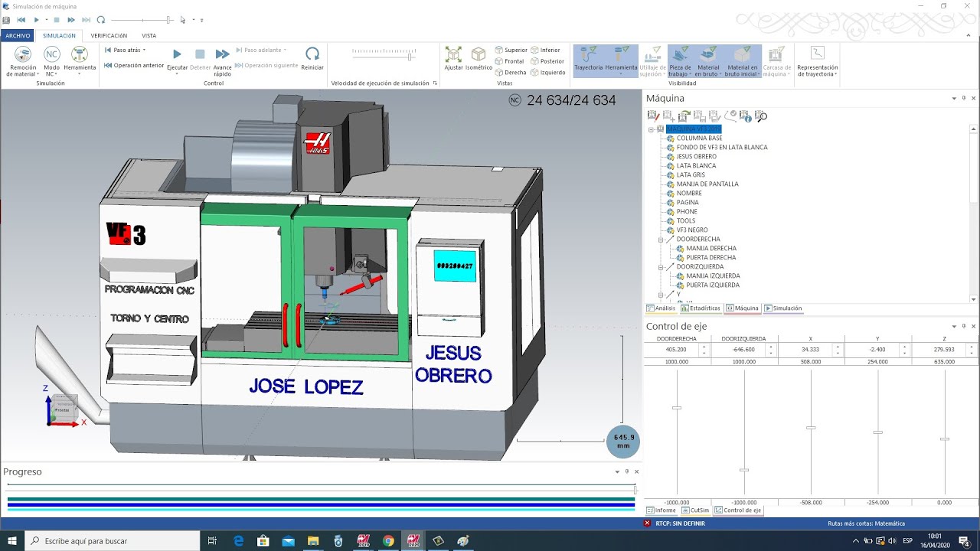Click the Windows search box

tap(113, 541)
